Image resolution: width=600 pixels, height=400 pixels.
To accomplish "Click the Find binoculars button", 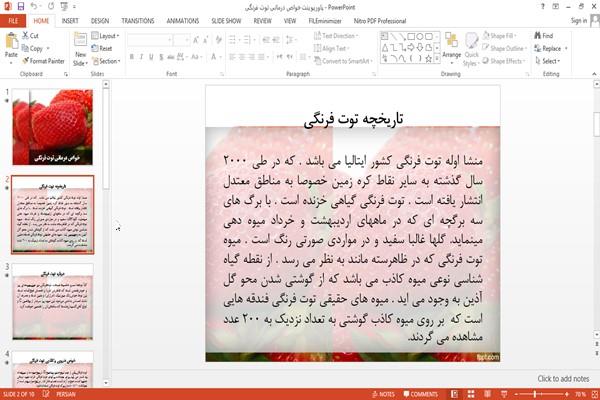I will click(x=544, y=36).
